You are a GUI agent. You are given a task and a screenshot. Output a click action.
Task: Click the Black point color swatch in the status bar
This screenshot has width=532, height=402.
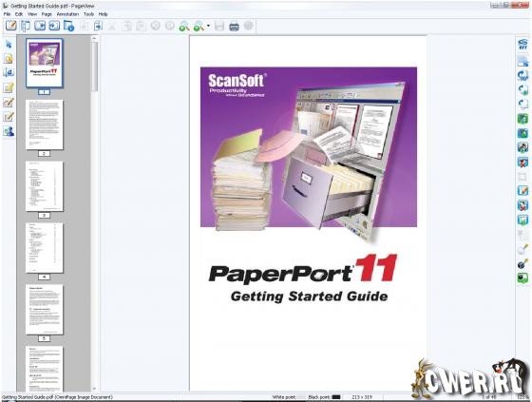coord(336,397)
